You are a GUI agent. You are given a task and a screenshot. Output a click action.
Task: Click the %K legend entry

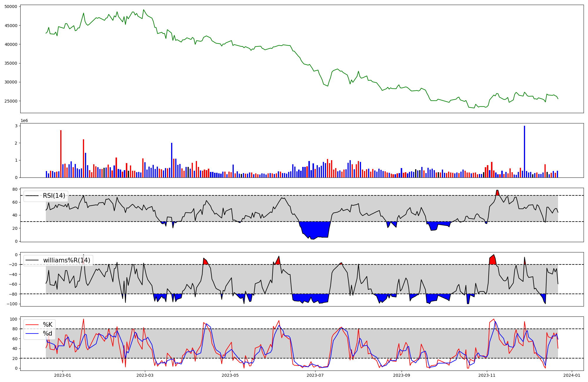[x=48, y=325]
